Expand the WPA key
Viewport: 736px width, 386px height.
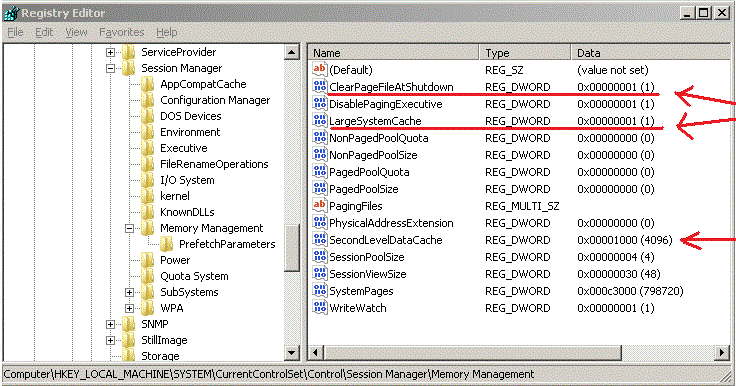click(x=129, y=308)
